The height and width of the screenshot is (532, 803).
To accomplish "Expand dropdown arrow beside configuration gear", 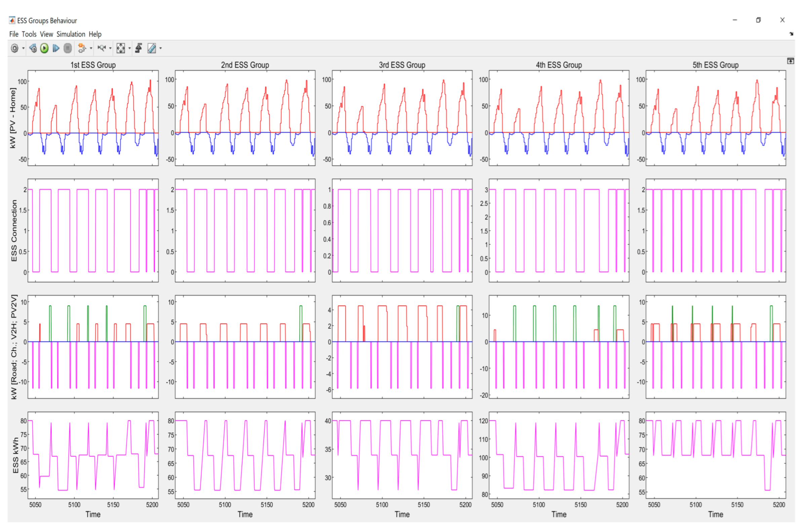I will click(x=24, y=48).
